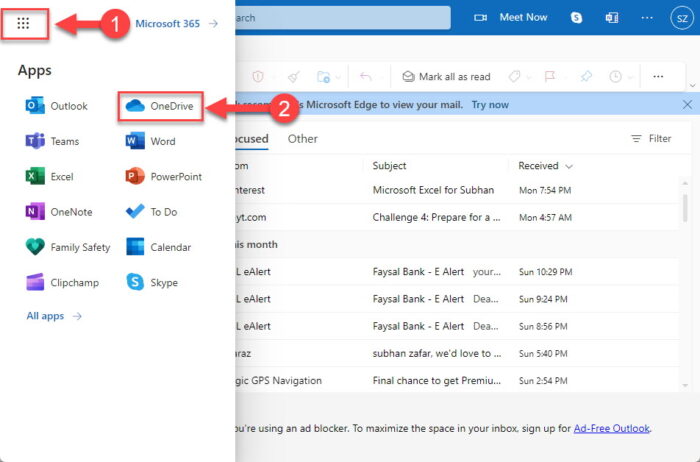
Task: Open the app launcher waffle icon
Action: point(23,23)
